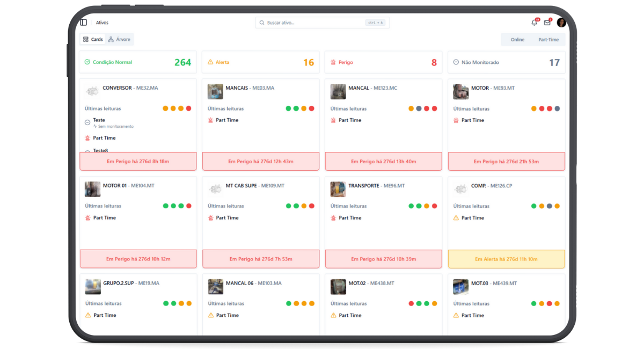Click Em Perigo banner on CONVERSOR card

point(138,161)
